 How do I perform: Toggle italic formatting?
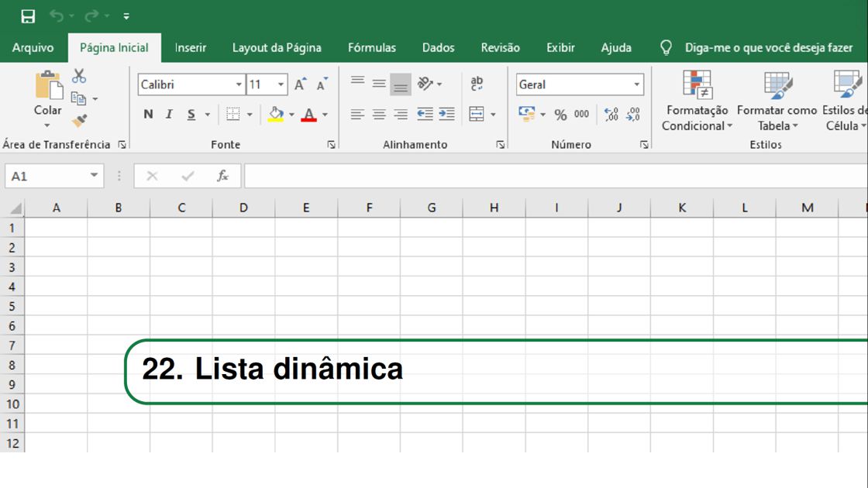pos(170,114)
